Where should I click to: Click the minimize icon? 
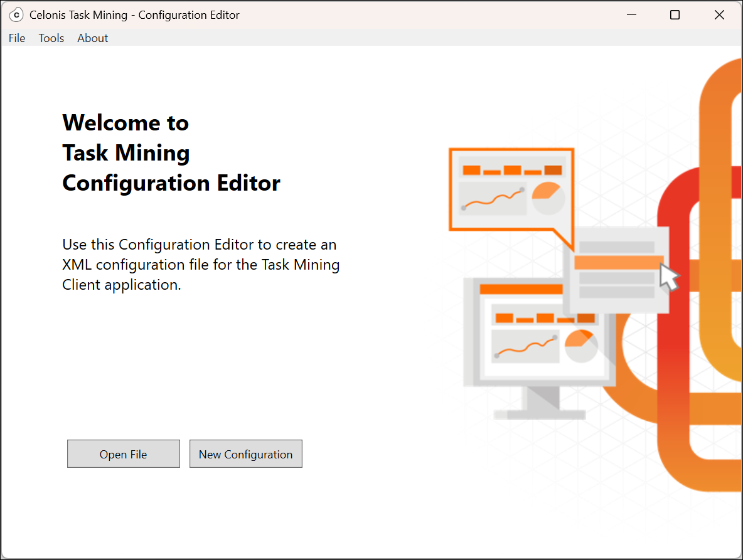(631, 14)
